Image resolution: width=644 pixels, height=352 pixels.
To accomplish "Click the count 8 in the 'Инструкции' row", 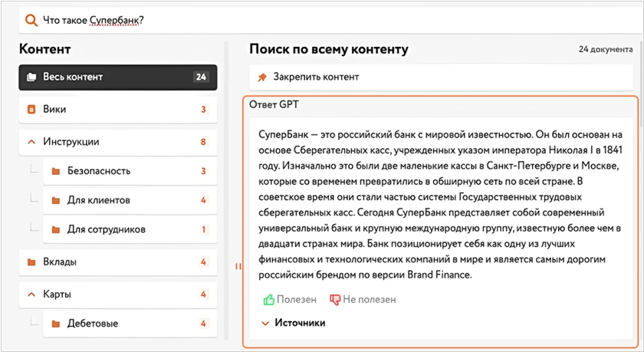I will pyautogui.click(x=203, y=142).
